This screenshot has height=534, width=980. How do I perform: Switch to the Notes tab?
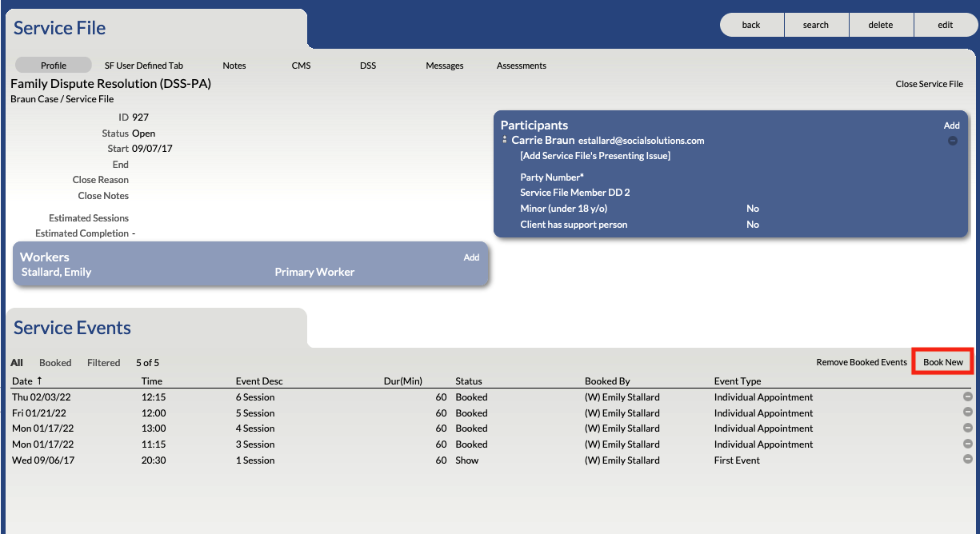(234, 66)
